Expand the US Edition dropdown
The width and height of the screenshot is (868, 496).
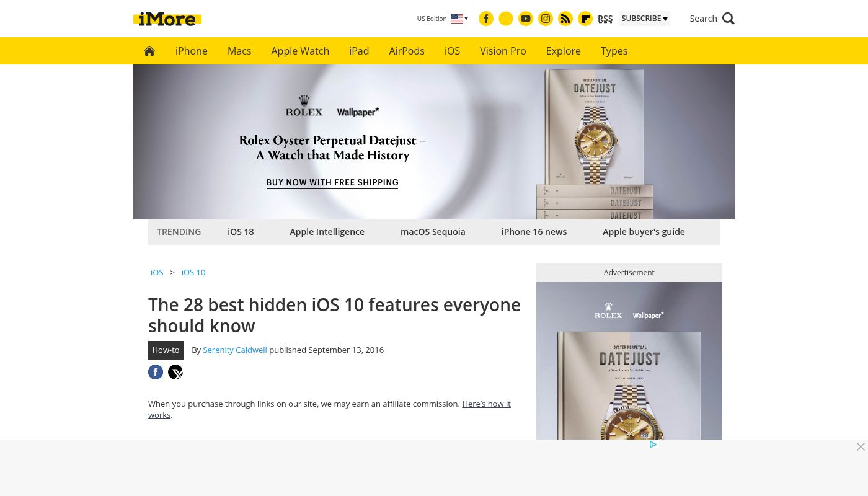pyautogui.click(x=442, y=19)
